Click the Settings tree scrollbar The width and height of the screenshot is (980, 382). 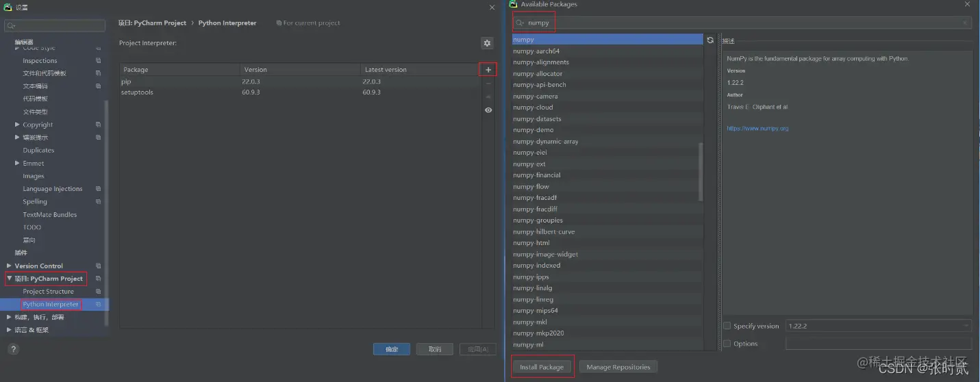coord(106,214)
